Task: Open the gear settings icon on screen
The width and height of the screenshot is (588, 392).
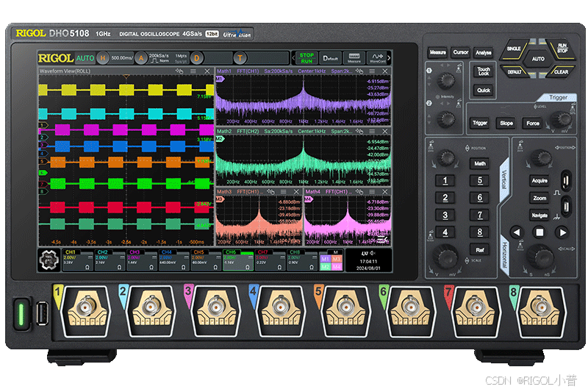Action: point(49,260)
